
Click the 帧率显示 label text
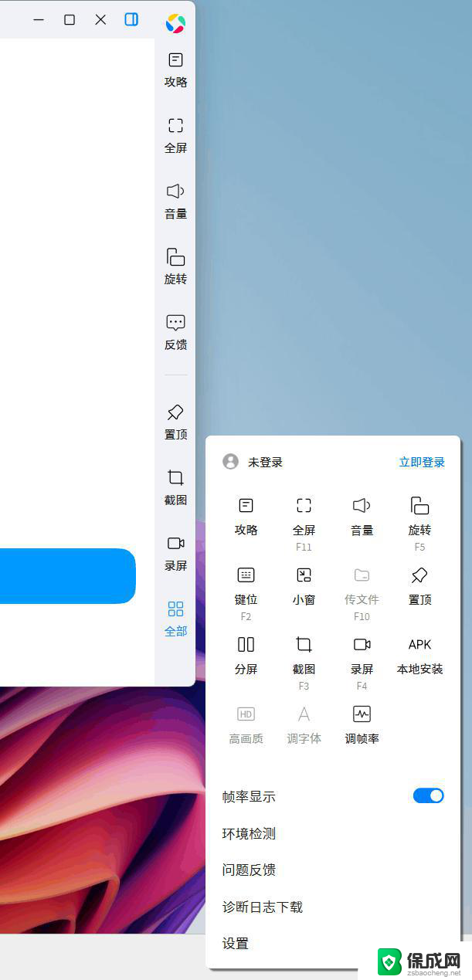(249, 796)
